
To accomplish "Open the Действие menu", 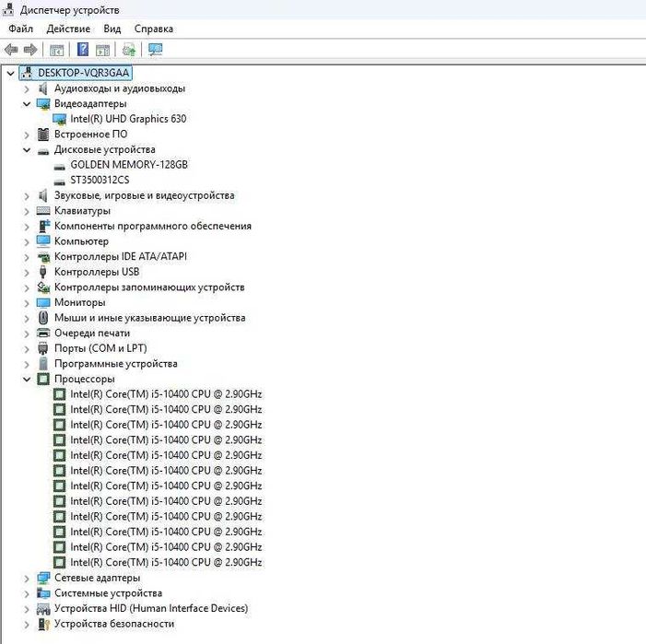I will pyautogui.click(x=68, y=29).
